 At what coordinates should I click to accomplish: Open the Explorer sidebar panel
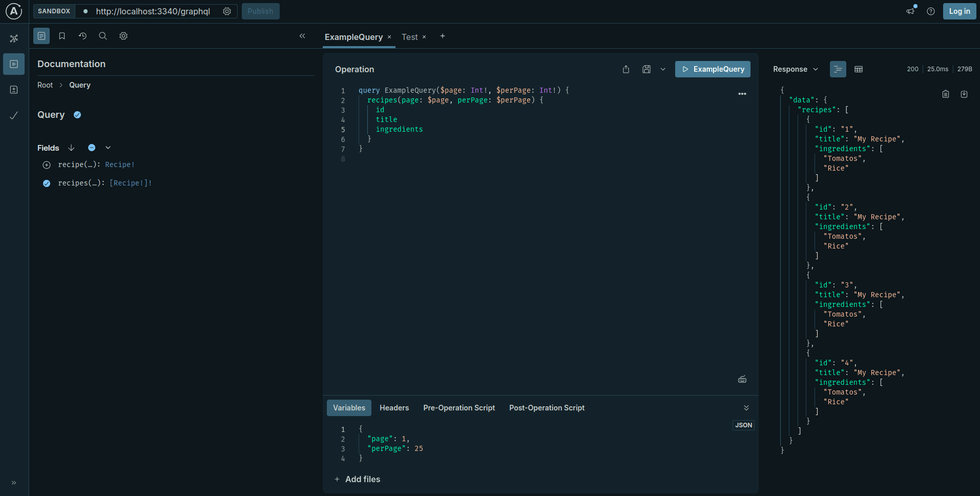13,64
